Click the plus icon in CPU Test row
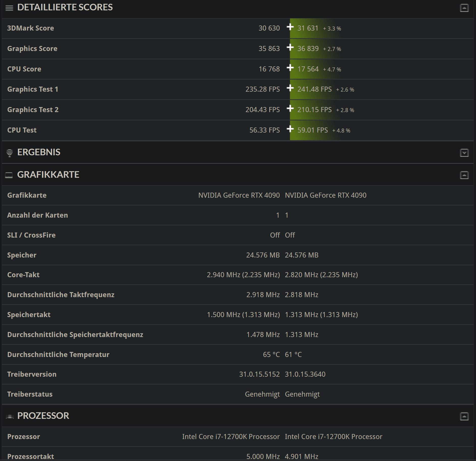The height and width of the screenshot is (461, 476). (x=290, y=129)
